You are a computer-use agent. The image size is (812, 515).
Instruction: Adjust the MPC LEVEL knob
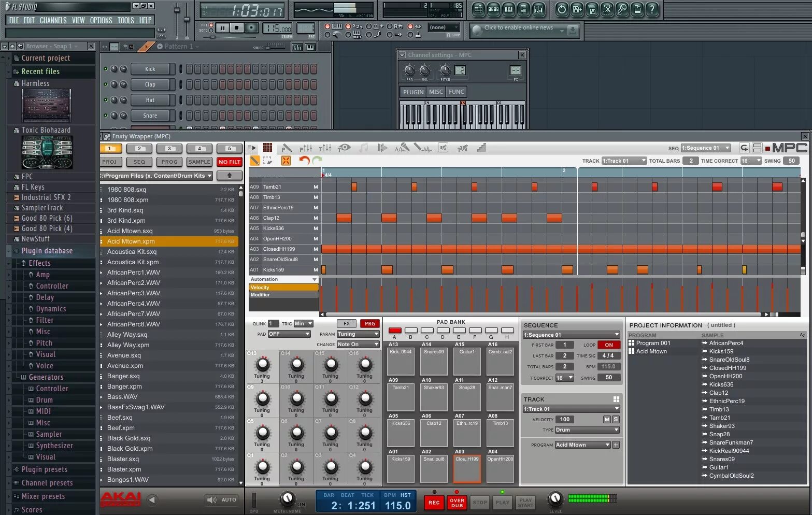coord(555,498)
